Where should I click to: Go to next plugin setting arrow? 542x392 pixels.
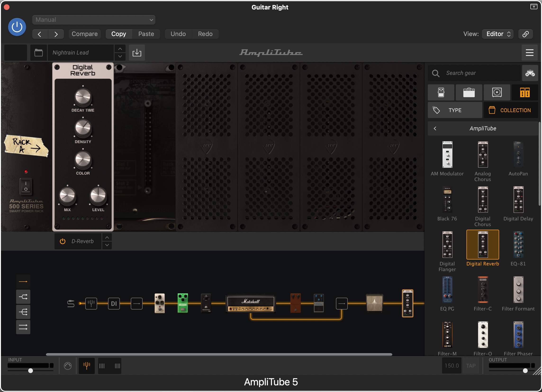pyautogui.click(x=56, y=34)
